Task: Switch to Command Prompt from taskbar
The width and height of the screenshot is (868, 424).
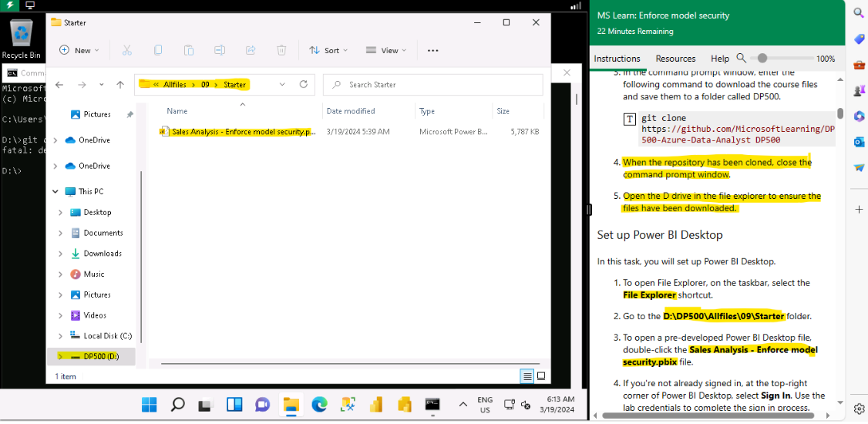Action: [x=433, y=405]
